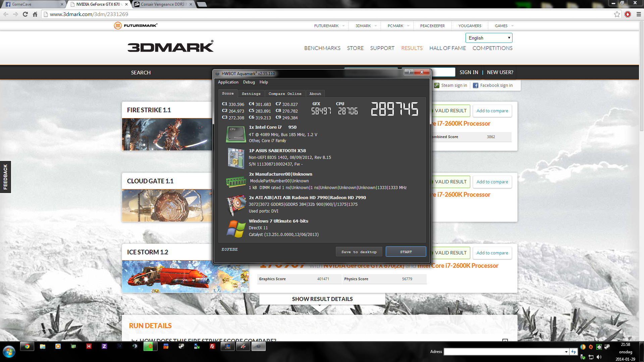The width and height of the screenshot is (644, 362).
Task: Open Windows Explorer from the taskbar
Action: pos(43,346)
